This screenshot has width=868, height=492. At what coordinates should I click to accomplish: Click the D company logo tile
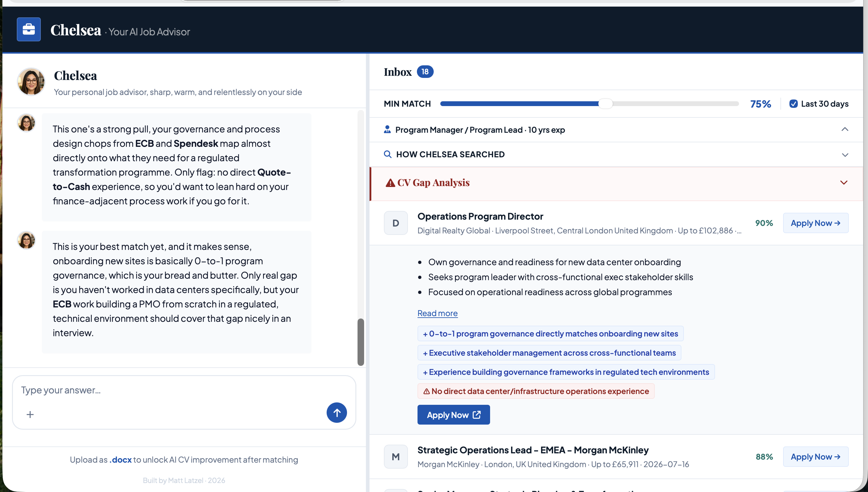pyautogui.click(x=396, y=223)
